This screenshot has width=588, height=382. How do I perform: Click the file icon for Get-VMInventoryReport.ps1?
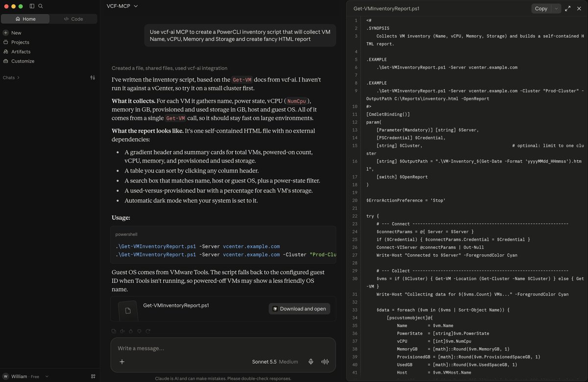point(128,310)
